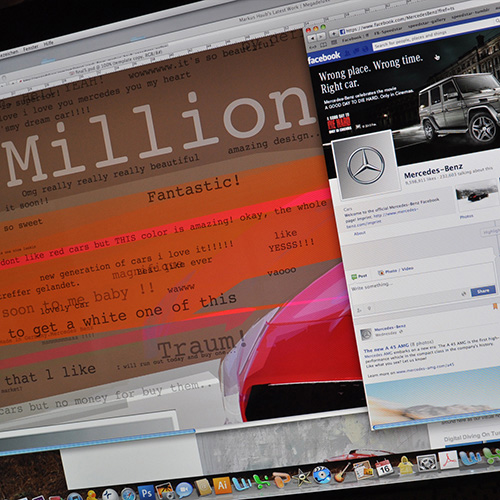Select the Photo / Video post tab

[396, 270]
